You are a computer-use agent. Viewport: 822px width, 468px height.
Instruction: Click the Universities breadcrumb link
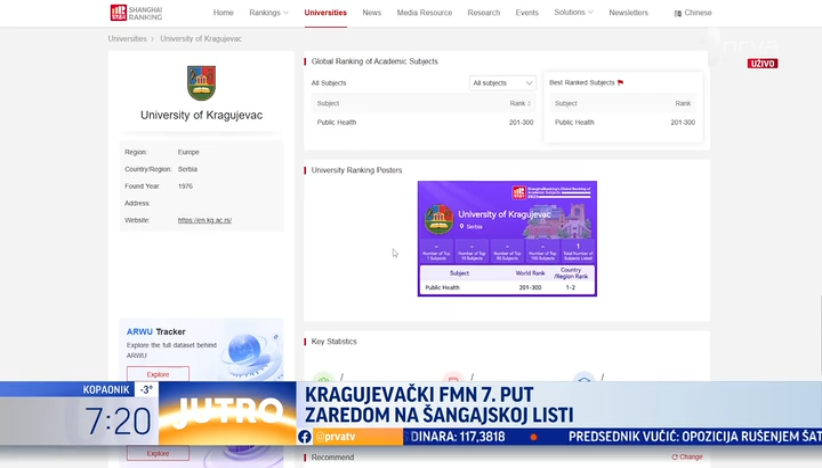127,39
